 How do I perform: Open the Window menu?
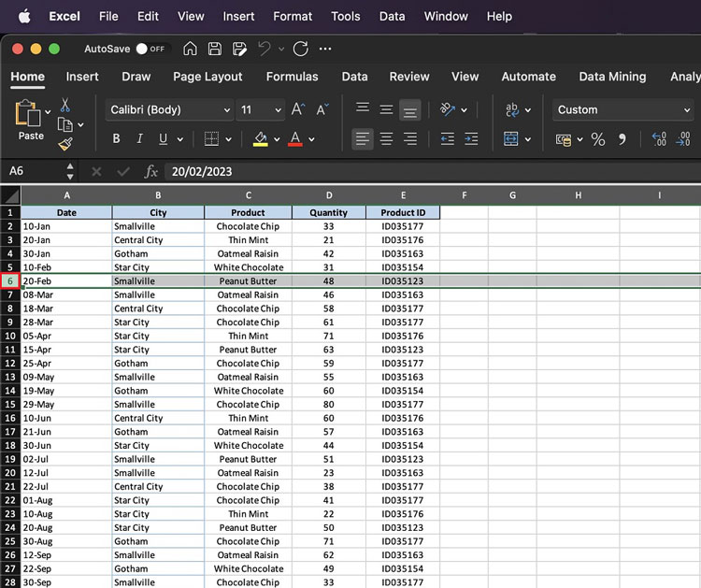click(446, 17)
